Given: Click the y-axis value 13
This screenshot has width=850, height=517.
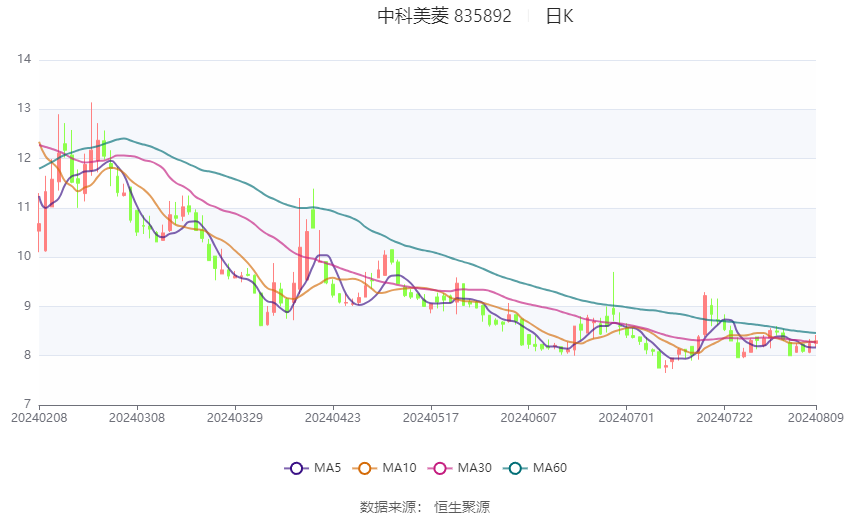Looking at the screenshot, I should [24, 108].
